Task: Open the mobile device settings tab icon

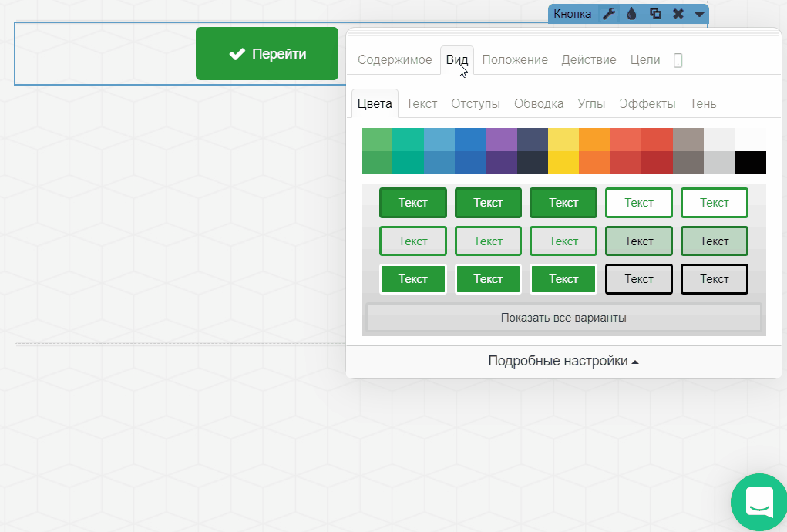Action: point(678,60)
